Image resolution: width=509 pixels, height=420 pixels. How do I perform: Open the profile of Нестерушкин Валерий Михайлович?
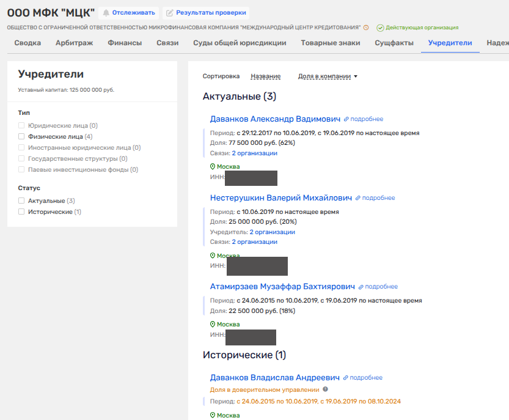pyautogui.click(x=281, y=198)
